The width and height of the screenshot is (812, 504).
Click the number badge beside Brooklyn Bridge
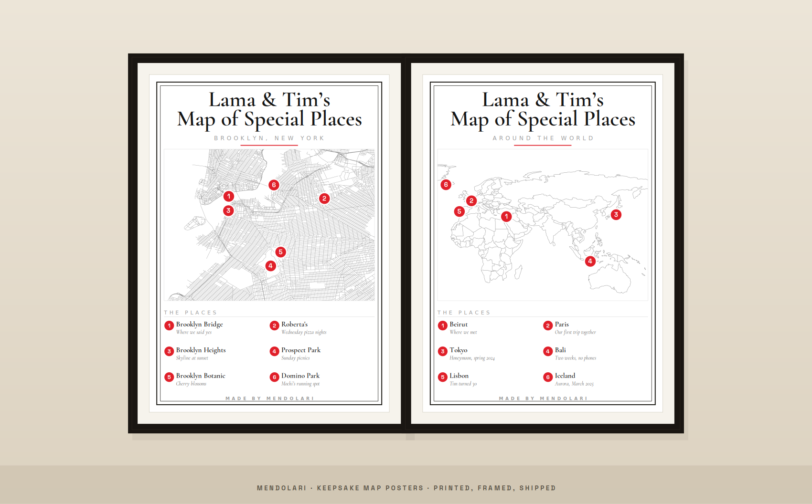tap(169, 325)
